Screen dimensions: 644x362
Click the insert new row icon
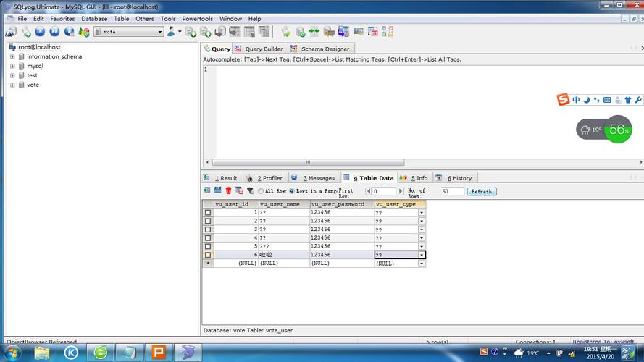point(207,190)
